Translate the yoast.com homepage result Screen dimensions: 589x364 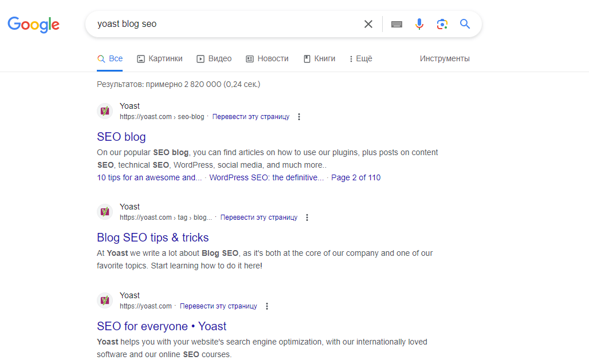pyautogui.click(x=218, y=306)
